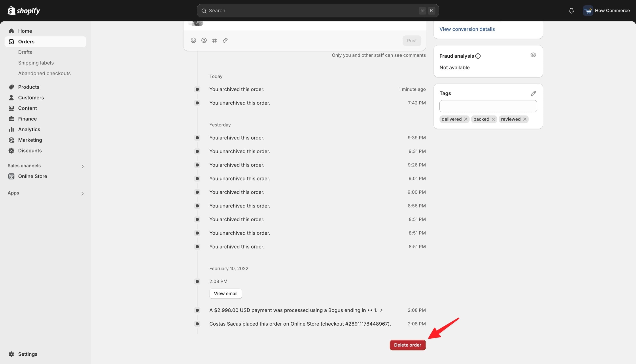The height and width of the screenshot is (364, 636).
Task: Click the Shopify logo
Action: pos(23,11)
